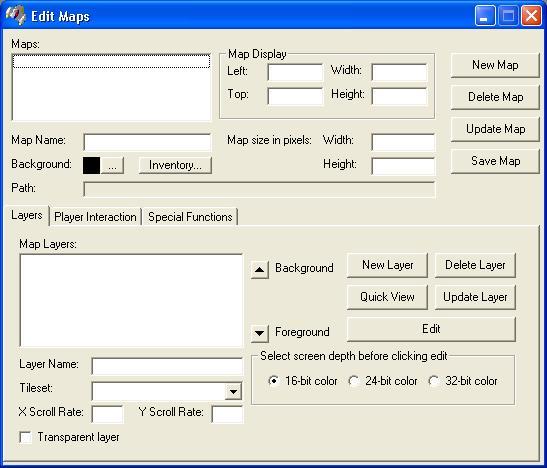Click the Update Map button
Image resolution: width=547 pixels, height=468 pixels.
[x=495, y=129]
